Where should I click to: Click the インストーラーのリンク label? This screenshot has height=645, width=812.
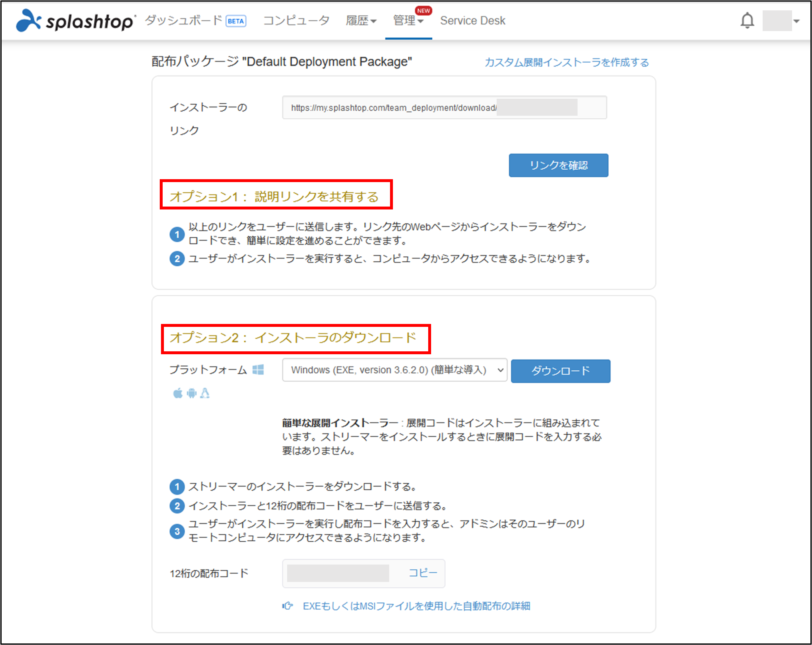pyautogui.click(x=208, y=119)
